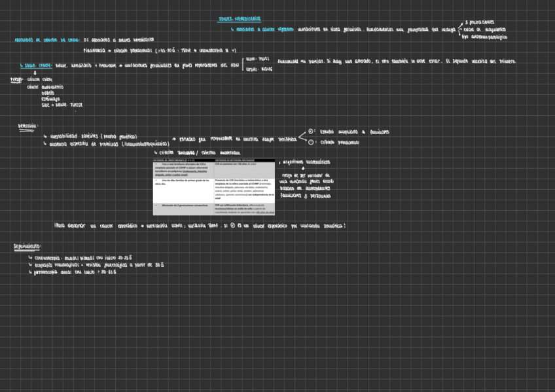Click the underlined Detección heading

point(28,126)
